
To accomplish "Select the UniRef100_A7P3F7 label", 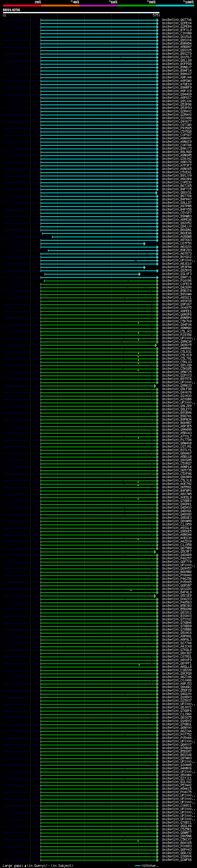I will pyautogui.click(x=177, y=166).
